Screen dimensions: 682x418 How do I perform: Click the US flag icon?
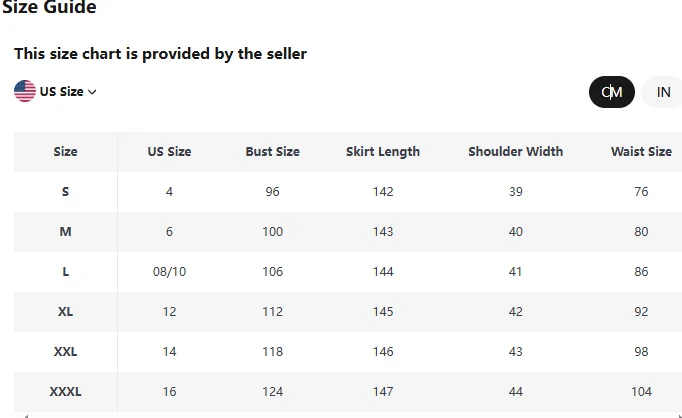pos(25,91)
